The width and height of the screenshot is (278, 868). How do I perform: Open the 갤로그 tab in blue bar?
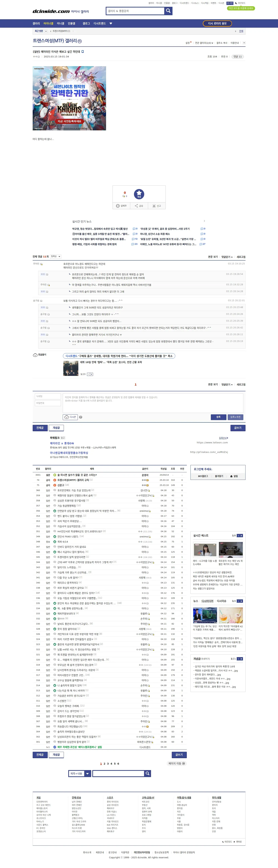click(x=86, y=24)
